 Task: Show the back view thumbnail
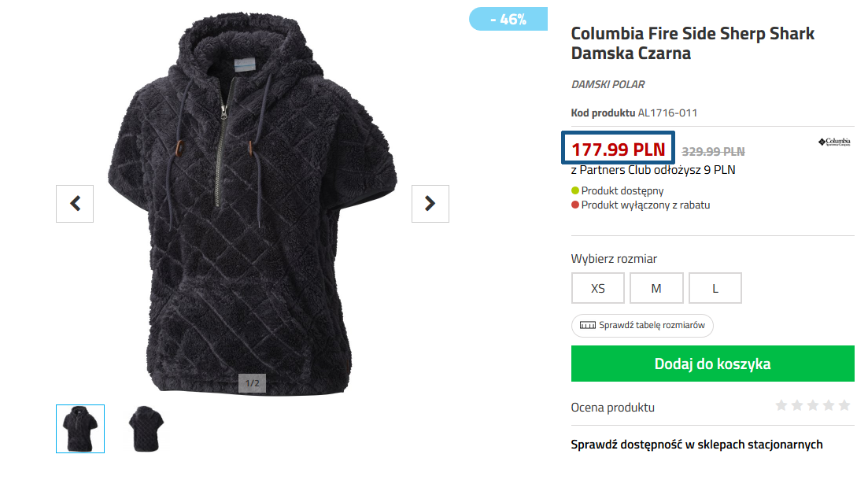pos(146,429)
